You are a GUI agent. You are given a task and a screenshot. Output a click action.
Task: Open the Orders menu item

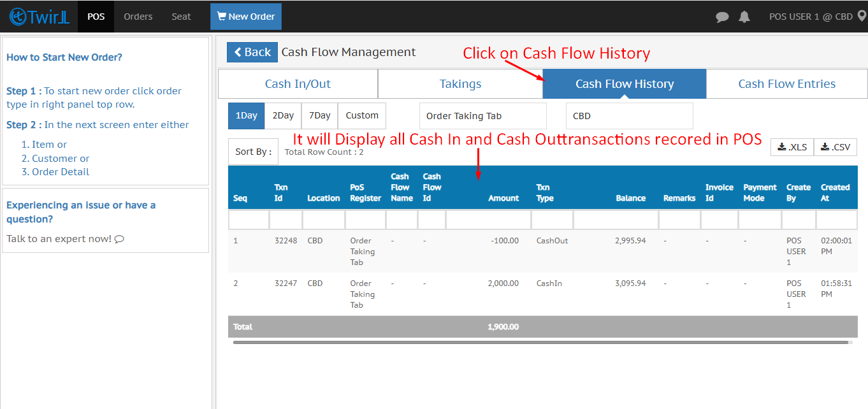click(x=138, y=17)
